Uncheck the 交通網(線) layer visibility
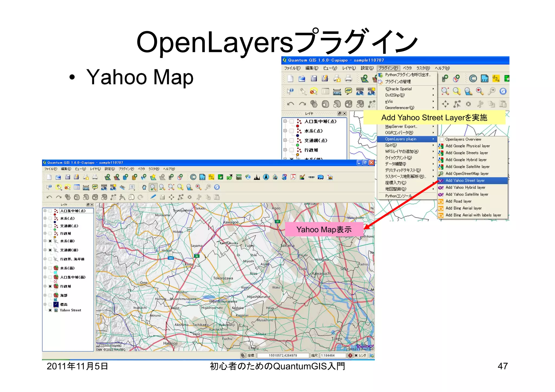 (x=50, y=250)
